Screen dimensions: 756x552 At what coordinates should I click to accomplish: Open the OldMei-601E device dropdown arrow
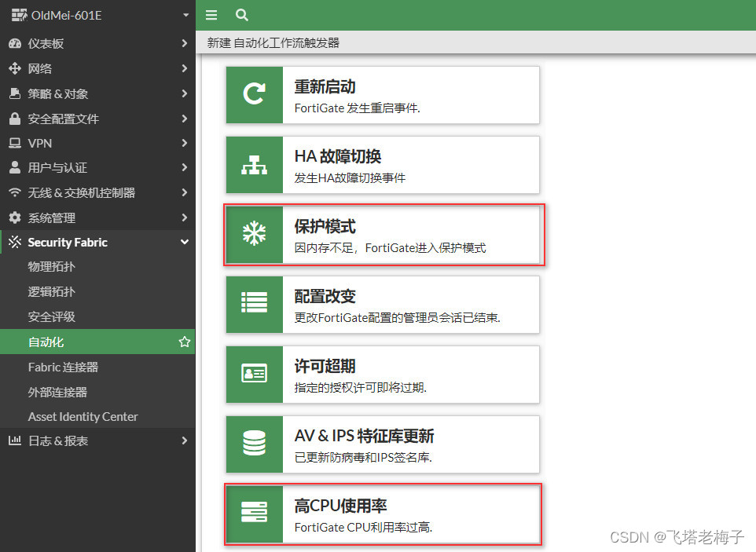(x=185, y=15)
